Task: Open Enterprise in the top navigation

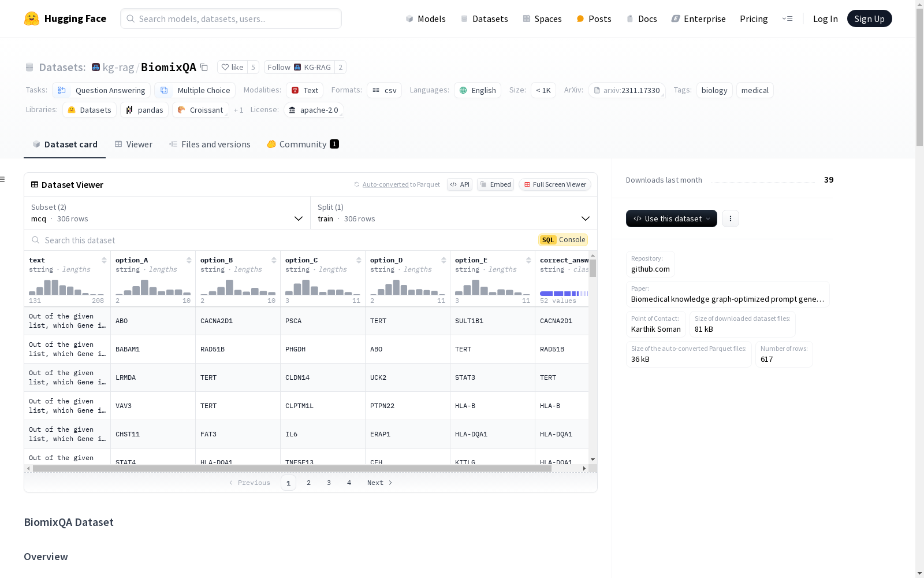Action: pyautogui.click(x=698, y=18)
